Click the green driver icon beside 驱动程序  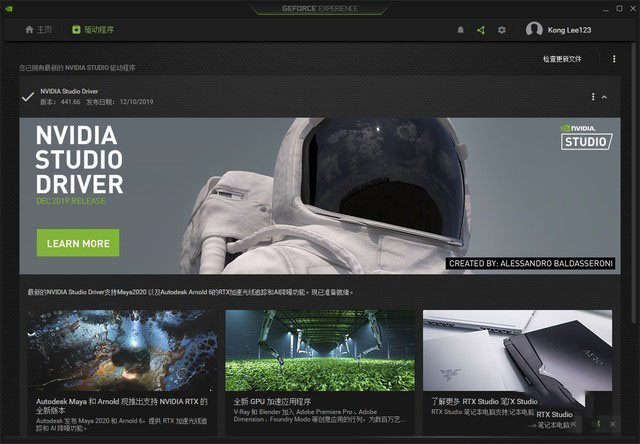point(76,29)
